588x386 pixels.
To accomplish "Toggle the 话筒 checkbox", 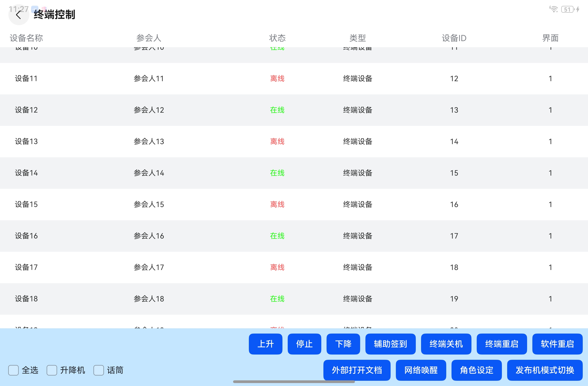I will click(x=98, y=370).
